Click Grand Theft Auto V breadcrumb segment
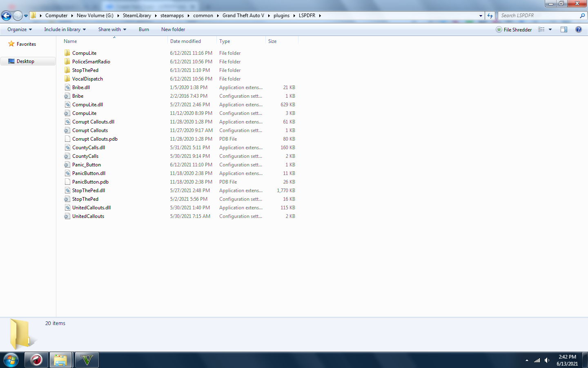 click(243, 16)
